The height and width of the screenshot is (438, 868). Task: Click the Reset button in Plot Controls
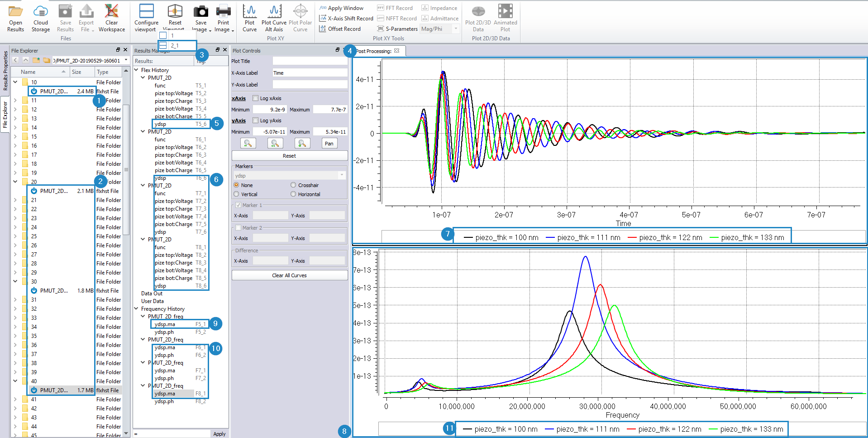tap(290, 156)
